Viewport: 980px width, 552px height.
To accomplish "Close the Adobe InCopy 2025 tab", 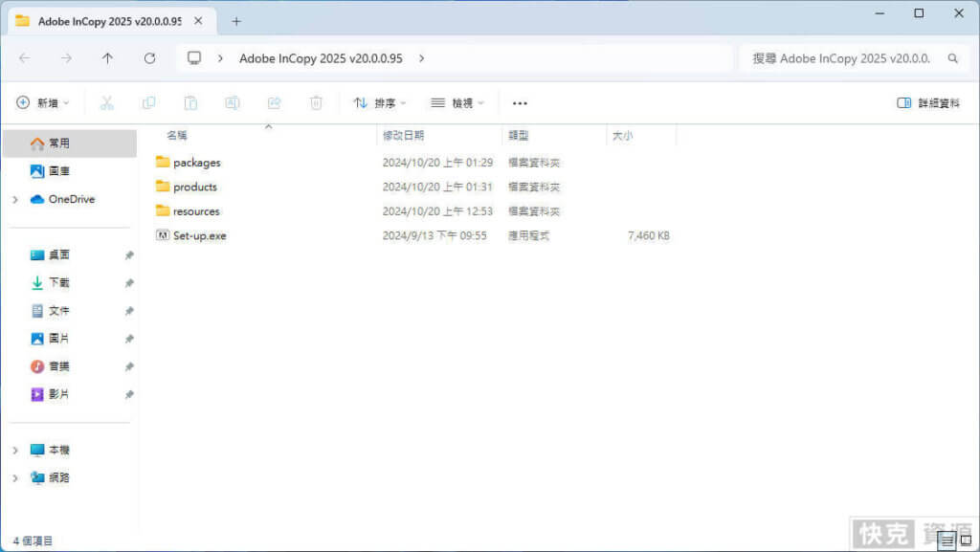I will click(198, 21).
